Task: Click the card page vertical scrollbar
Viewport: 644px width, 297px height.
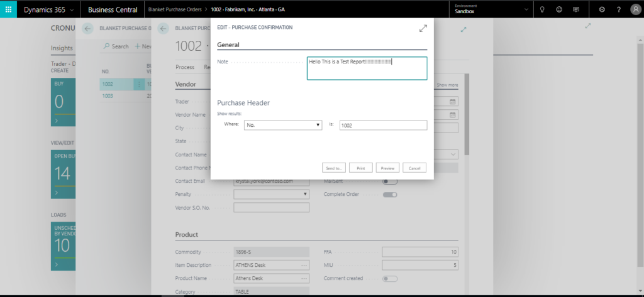Action: tap(467, 115)
